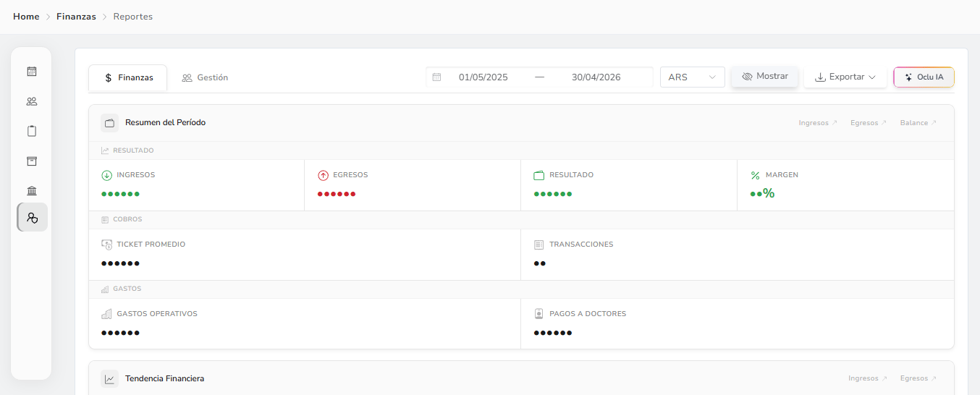The width and height of the screenshot is (980, 395).
Task: Switch to the Finanzas tab
Action: click(128, 77)
